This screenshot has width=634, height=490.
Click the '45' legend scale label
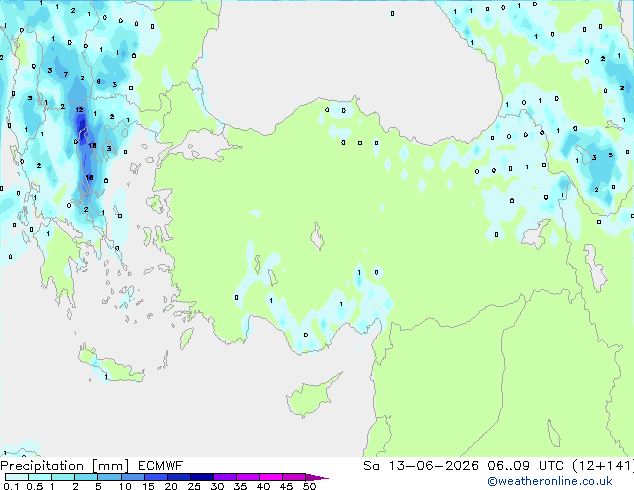coord(286,486)
